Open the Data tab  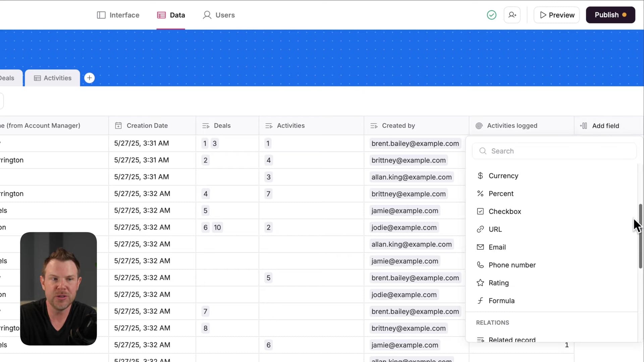coord(171,15)
